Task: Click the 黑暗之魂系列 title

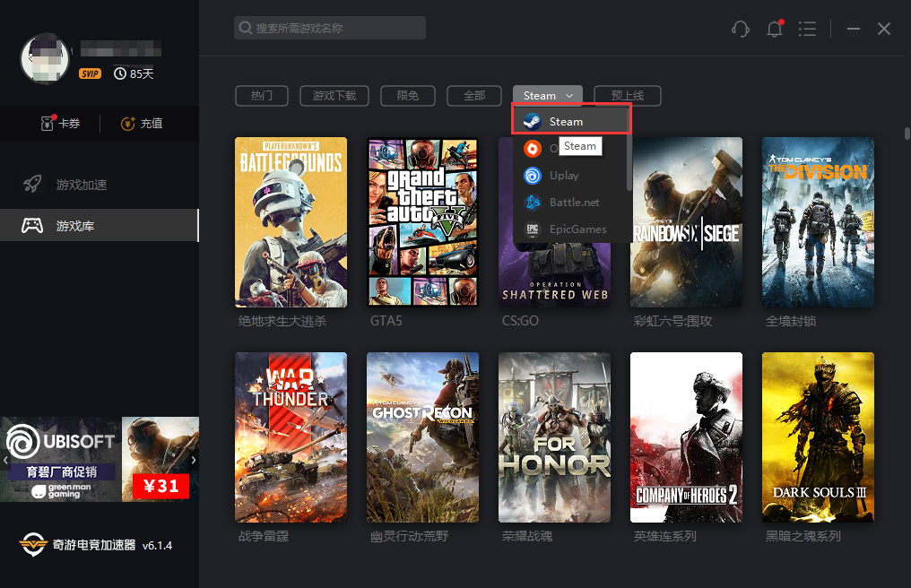Action: coord(803,536)
